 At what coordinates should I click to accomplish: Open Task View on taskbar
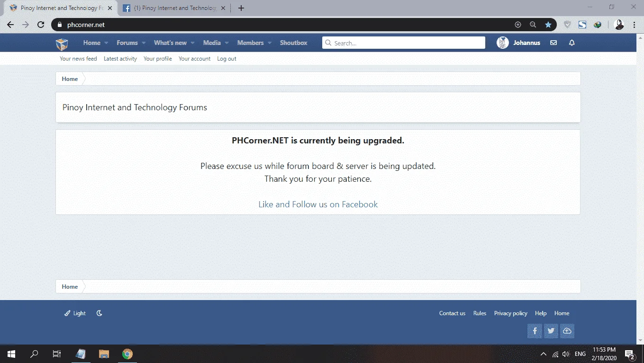56,354
